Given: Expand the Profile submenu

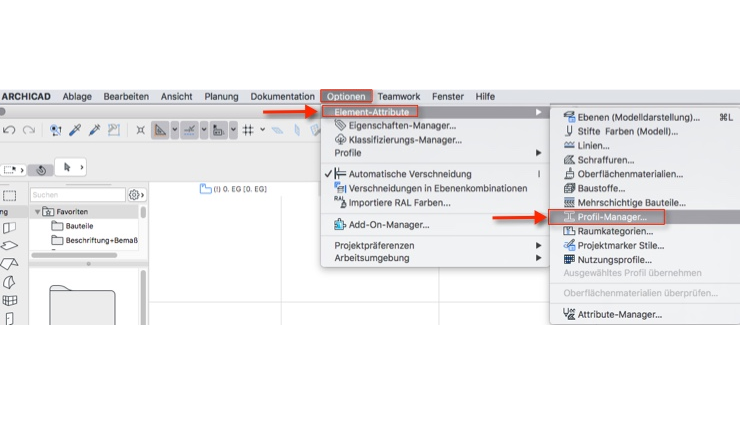Looking at the screenshot, I should click(435, 153).
